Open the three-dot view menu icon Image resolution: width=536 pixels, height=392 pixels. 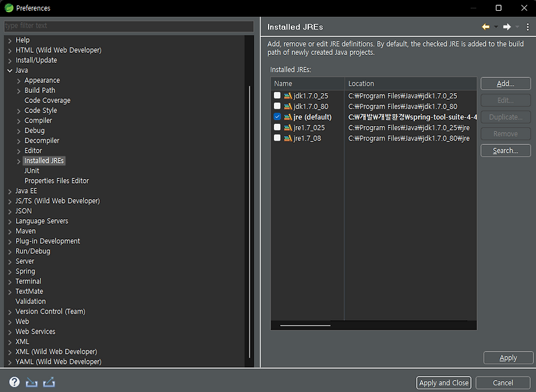click(x=528, y=26)
